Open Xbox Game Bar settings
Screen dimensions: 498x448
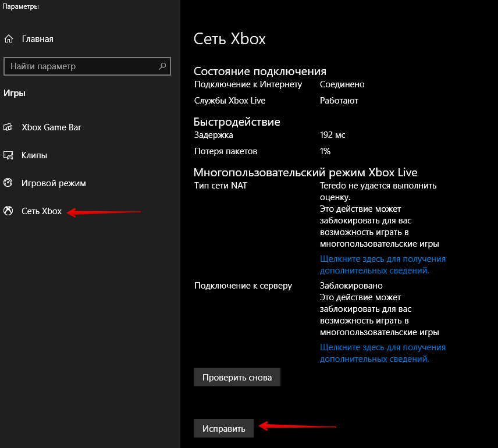[x=51, y=127]
